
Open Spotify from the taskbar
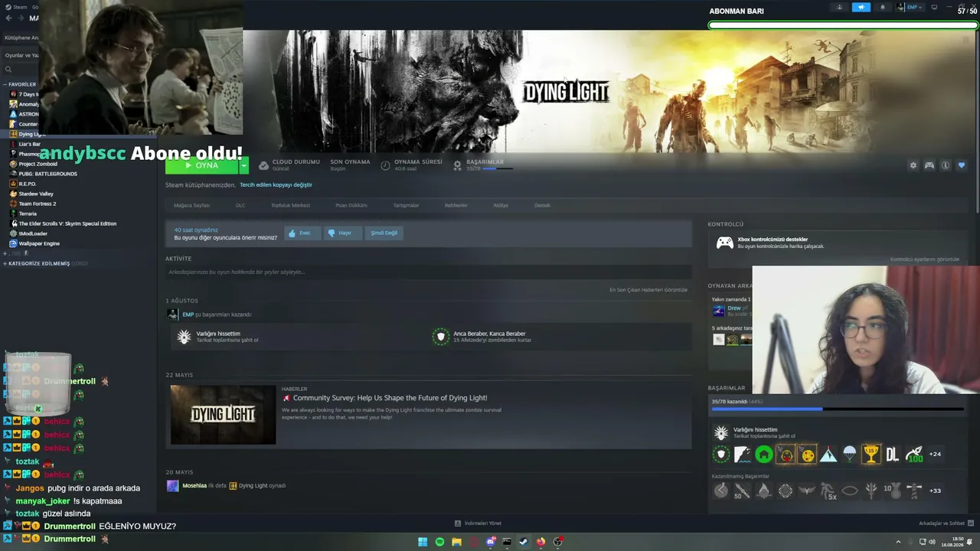pyautogui.click(x=439, y=542)
